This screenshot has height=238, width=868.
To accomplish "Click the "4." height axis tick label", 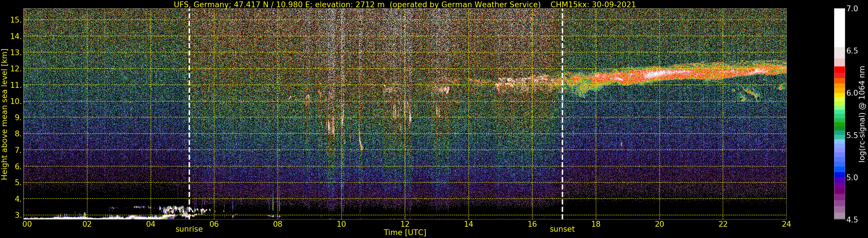I will tap(18, 199).
